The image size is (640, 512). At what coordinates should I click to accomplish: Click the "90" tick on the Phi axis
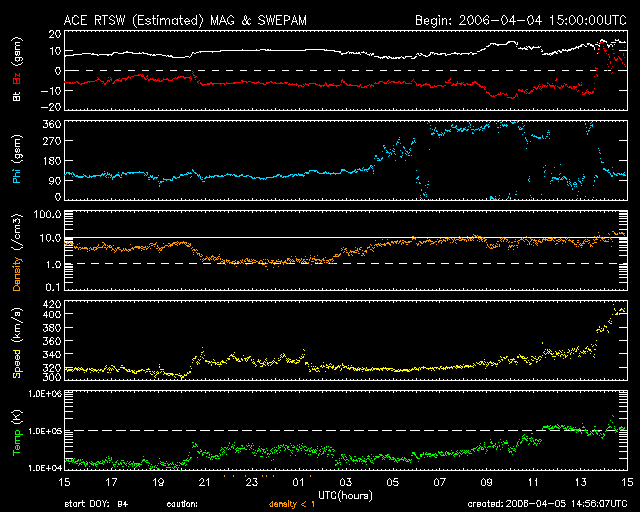55,181
